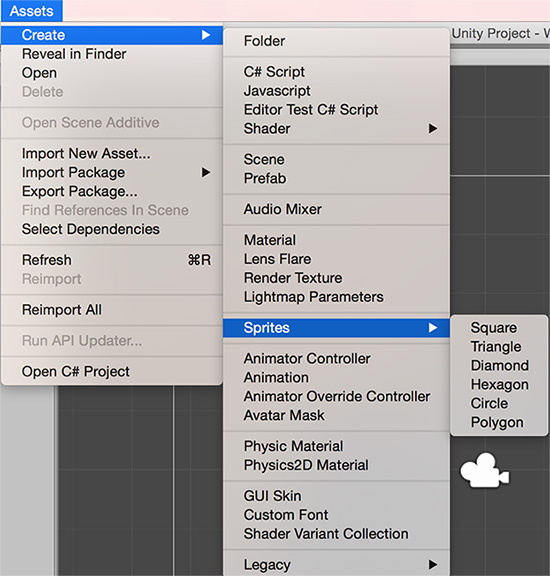Click Import New Asset...

[x=112, y=154]
